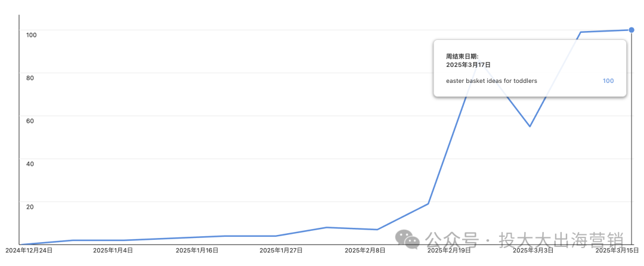Screen dimensions: 644x266
Task: Click the WeChat logo icon in watermark
Action: click(407, 239)
